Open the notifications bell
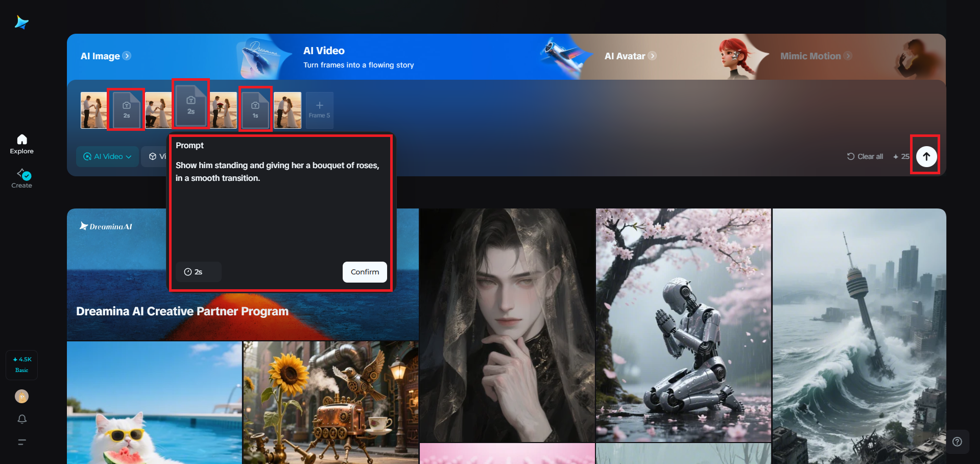980x464 pixels. (21, 419)
